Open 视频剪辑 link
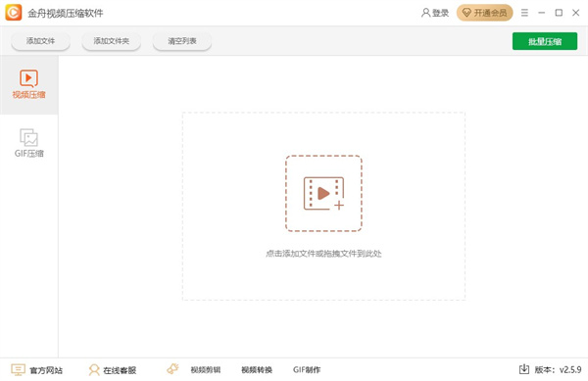This screenshot has height=381, width=588. pos(206,370)
